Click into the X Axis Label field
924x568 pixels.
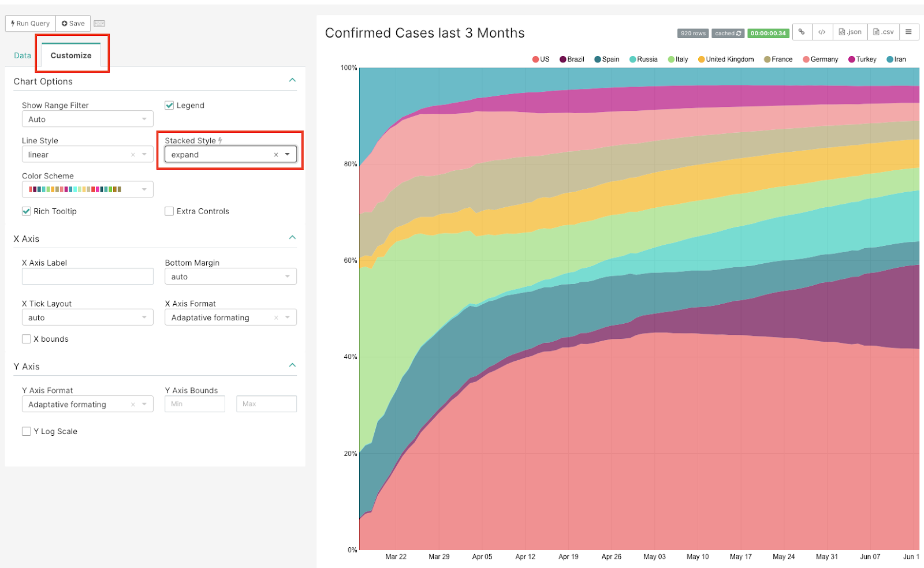pyautogui.click(x=87, y=276)
